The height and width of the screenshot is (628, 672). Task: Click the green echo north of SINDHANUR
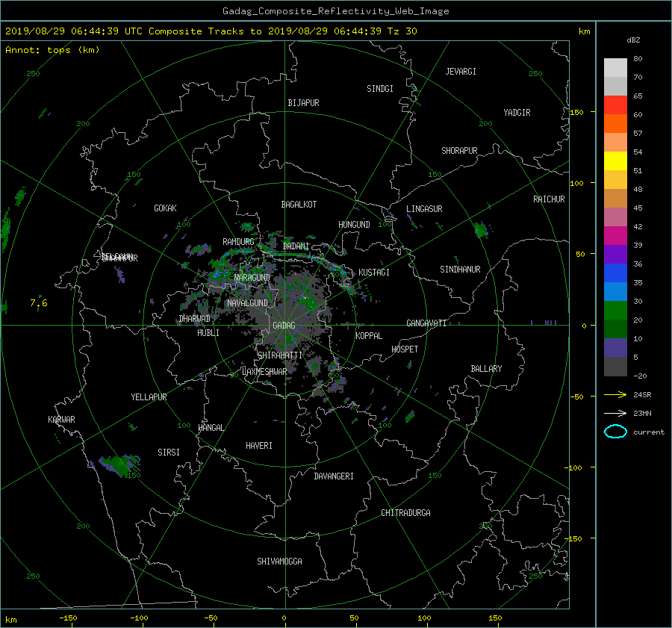482,230
